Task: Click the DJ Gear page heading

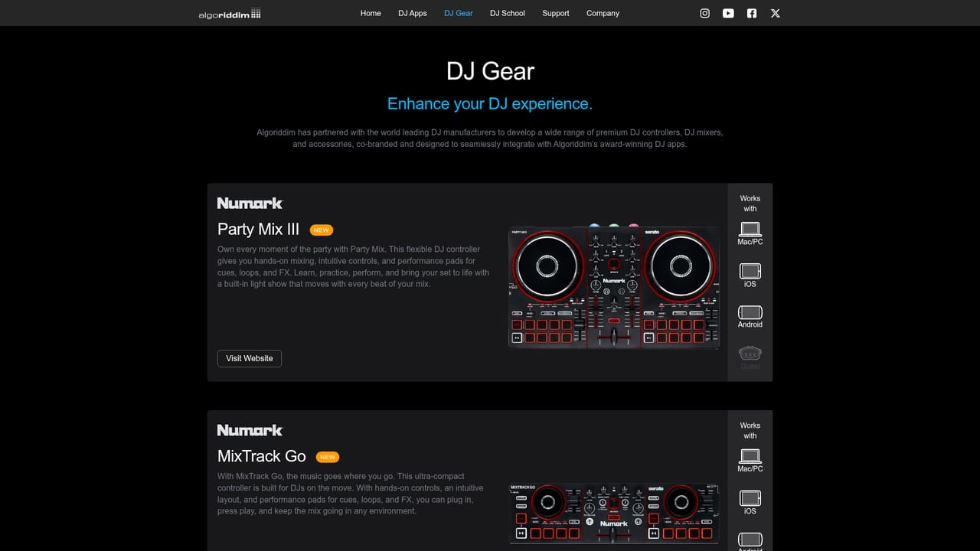Action: tap(490, 71)
